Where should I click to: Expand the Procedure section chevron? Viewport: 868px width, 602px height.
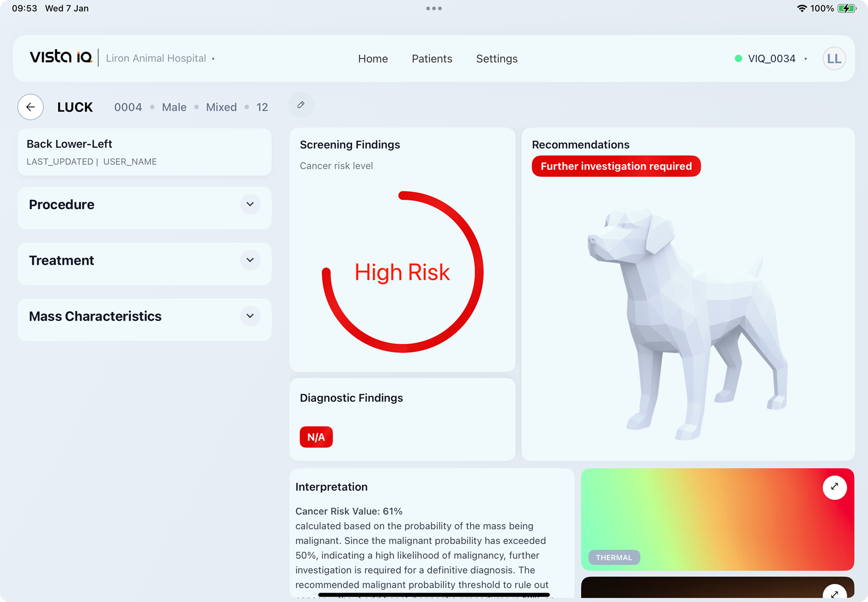click(250, 204)
